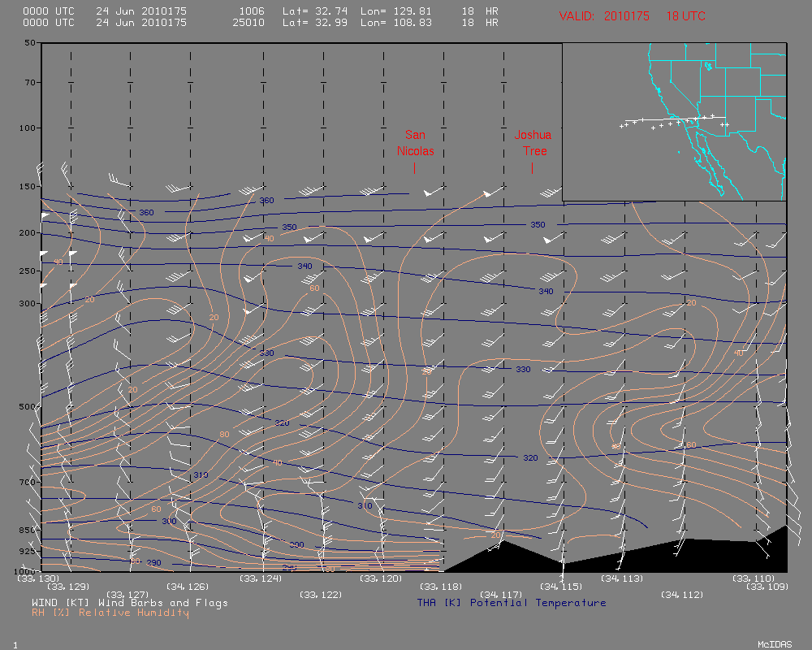Click the 850 pressure axis label
The width and height of the screenshot is (812, 650).
coord(28,530)
